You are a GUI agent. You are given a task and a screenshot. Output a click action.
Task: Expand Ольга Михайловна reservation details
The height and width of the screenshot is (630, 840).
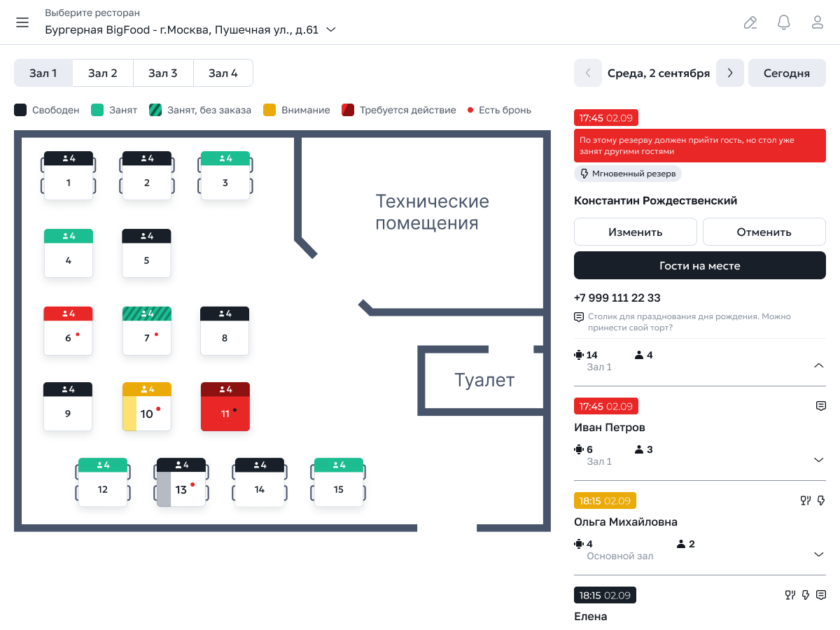pyautogui.click(x=819, y=554)
